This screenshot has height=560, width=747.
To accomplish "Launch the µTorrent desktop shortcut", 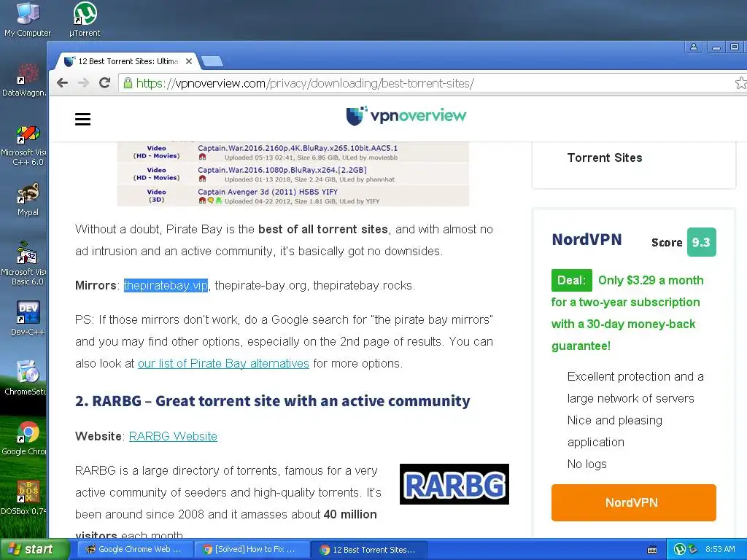I will (x=85, y=20).
